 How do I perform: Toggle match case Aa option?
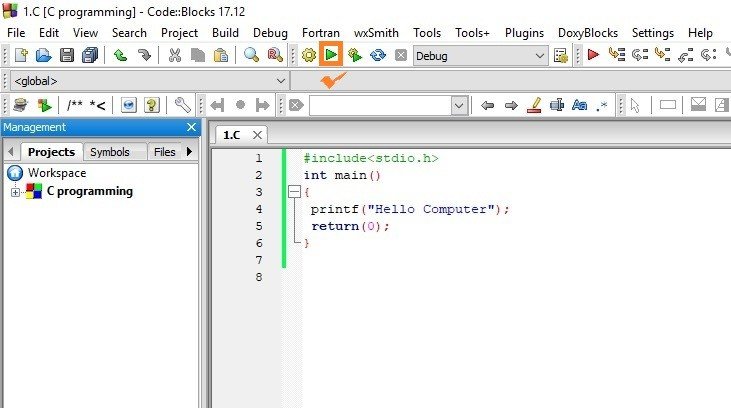pyautogui.click(x=579, y=105)
